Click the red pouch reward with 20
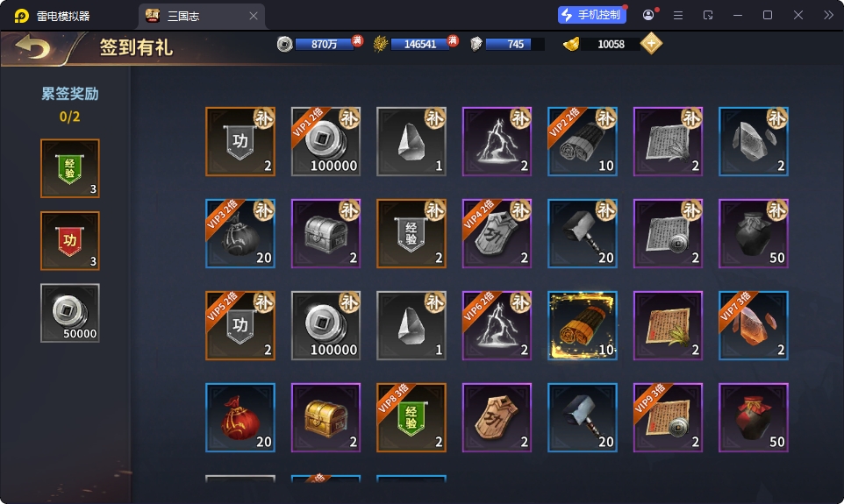The height and width of the screenshot is (504, 844). coord(240,417)
